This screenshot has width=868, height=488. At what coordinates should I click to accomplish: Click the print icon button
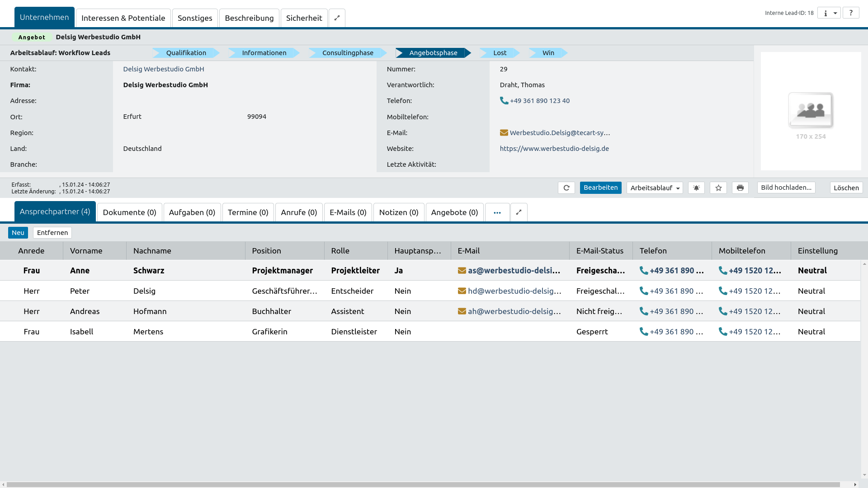[x=740, y=188]
